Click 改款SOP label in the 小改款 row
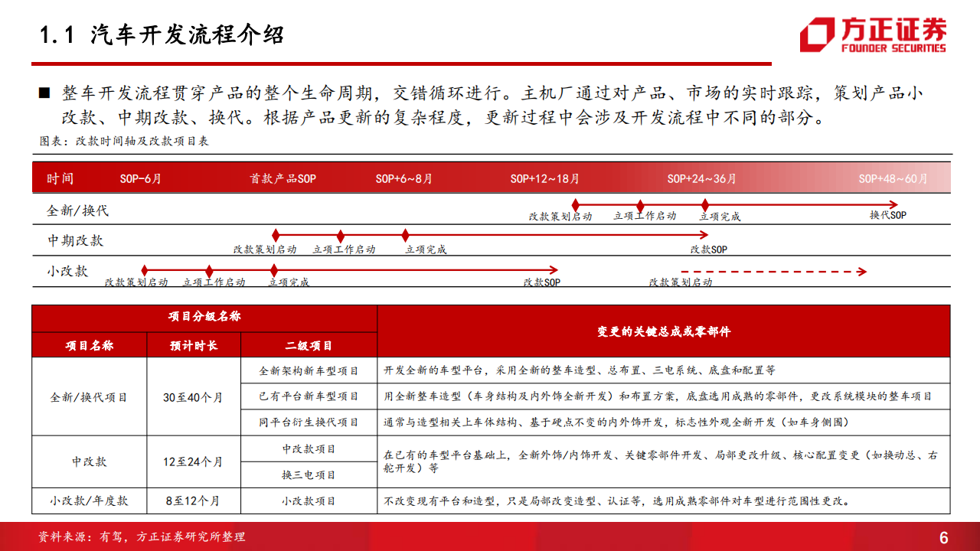Viewport: 980px width, 551px height. point(541,282)
